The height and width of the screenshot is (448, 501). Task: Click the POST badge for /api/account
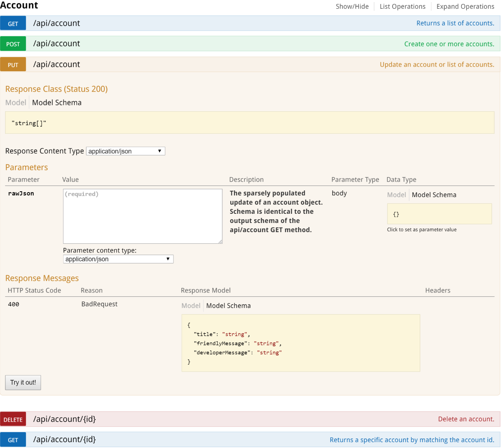point(13,43)
